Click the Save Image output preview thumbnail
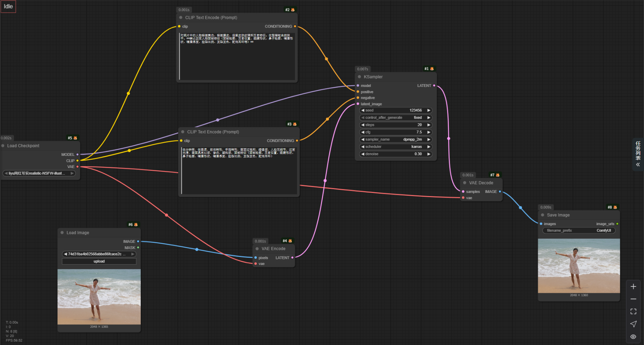 [x=579, y=266]
